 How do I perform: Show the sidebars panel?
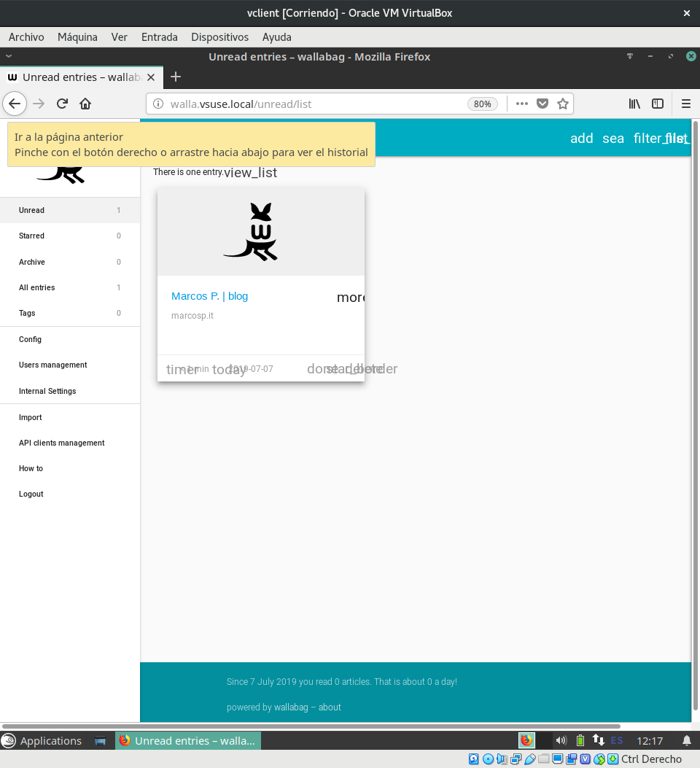658,104
